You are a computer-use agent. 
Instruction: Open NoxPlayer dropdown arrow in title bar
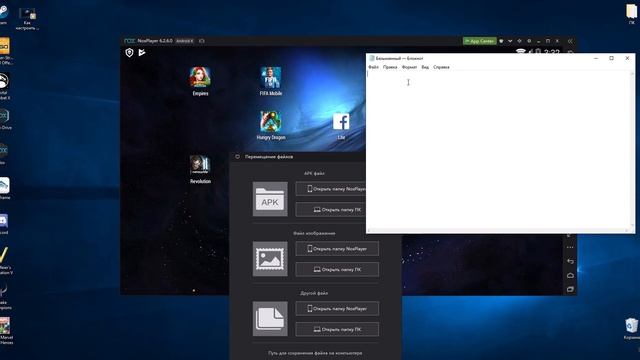[510, 41]
